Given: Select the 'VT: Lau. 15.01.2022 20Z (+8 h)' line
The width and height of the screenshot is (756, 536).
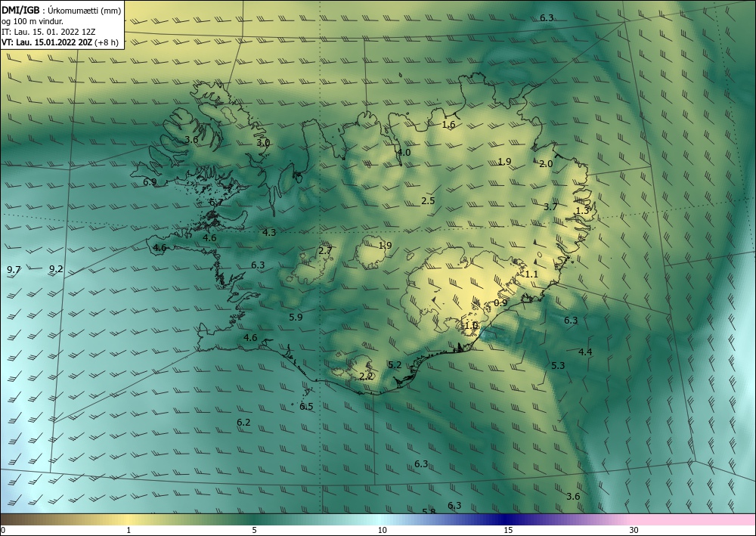Looking at the screenshot, I should 60,42.
